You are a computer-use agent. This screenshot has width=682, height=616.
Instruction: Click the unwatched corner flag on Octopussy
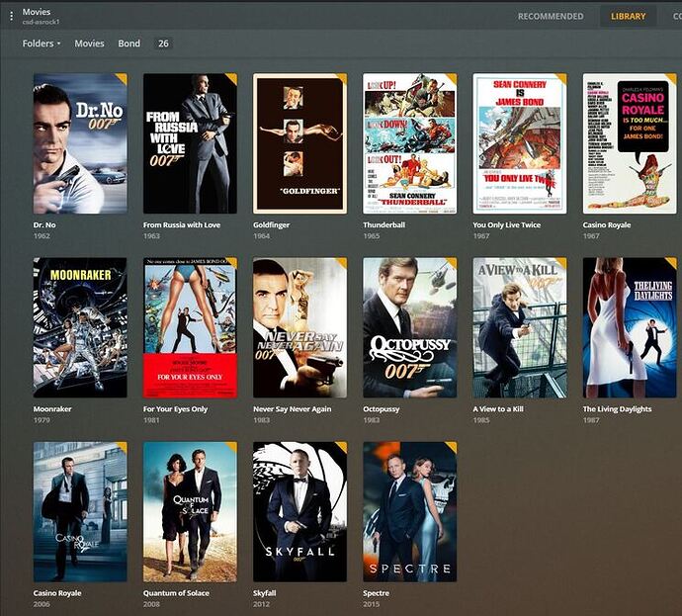(452, 263)
